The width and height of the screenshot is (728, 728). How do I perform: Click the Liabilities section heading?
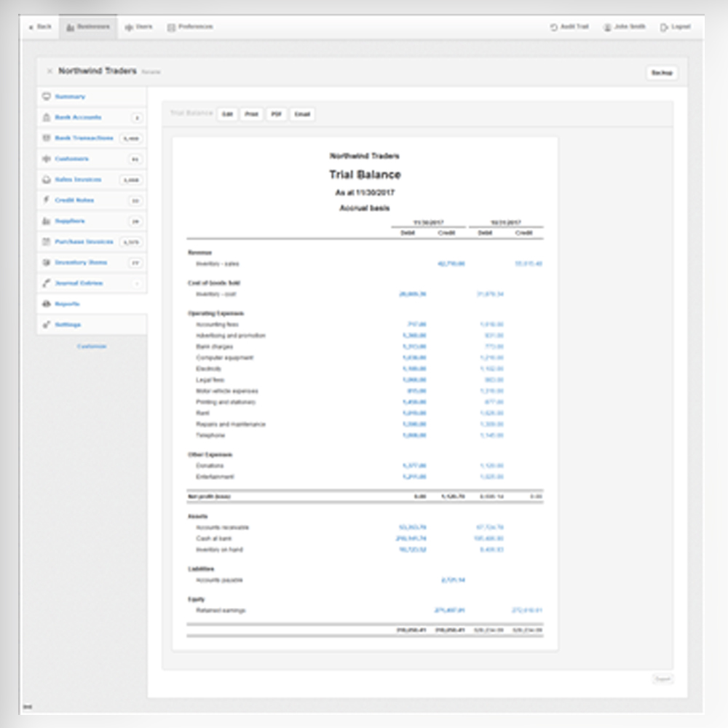[201, 569]
